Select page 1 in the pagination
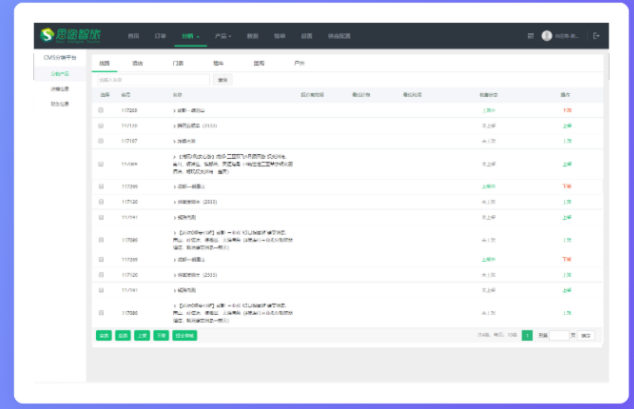634x409 pixels. point(527,336)
